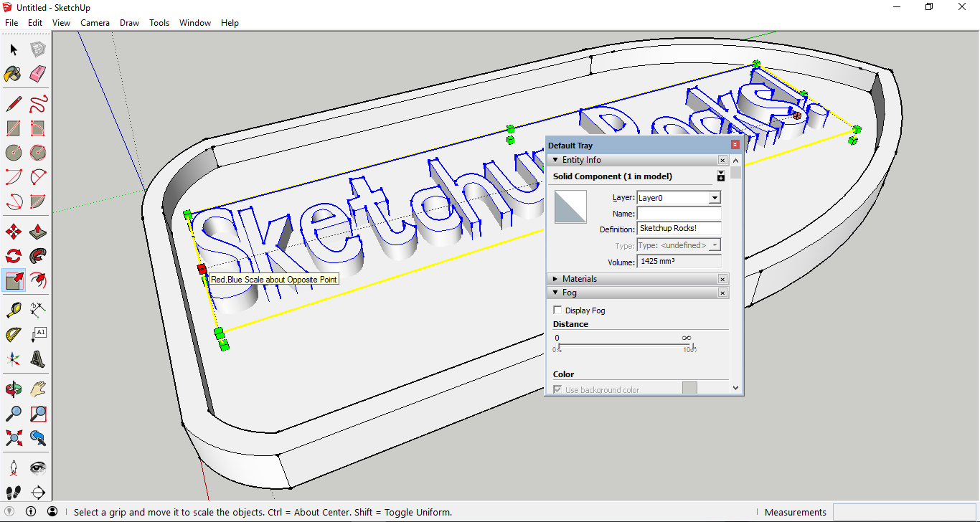Choose the Eraser tool
The height and width of the screenshot is (522, 980).
pos(38,74)
